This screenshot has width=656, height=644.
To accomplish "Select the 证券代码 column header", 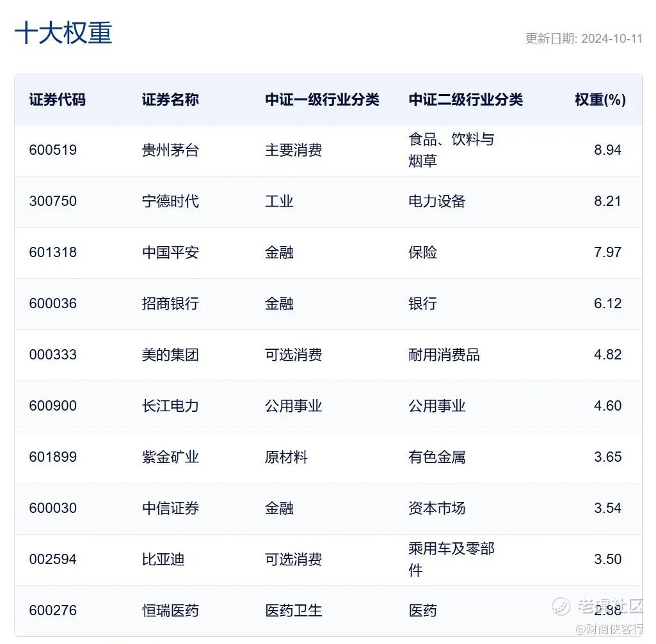I will (x=58, y=100).
